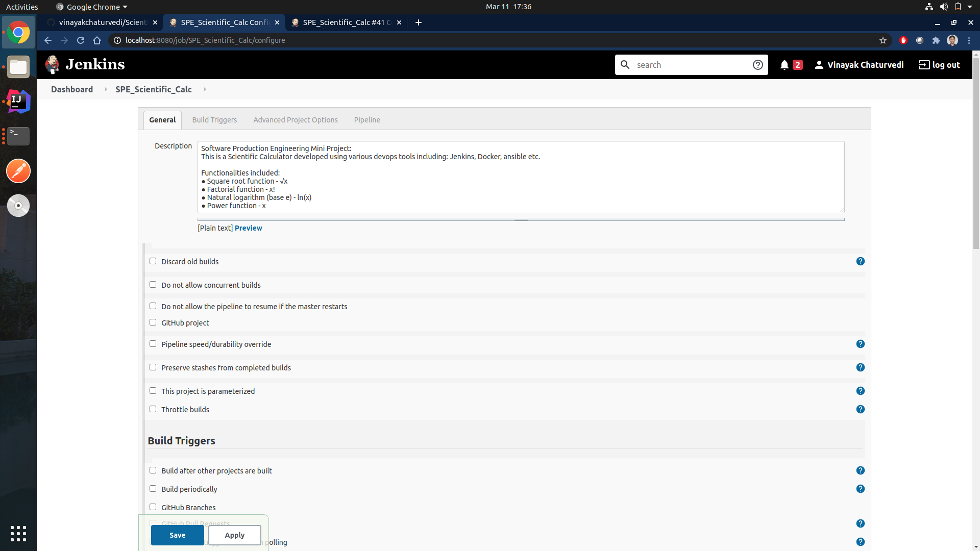This screenshot has height=551, width=980.
Task: Expand the Dashboard breadcrumb chevron
Action: (x=106, y=89)
